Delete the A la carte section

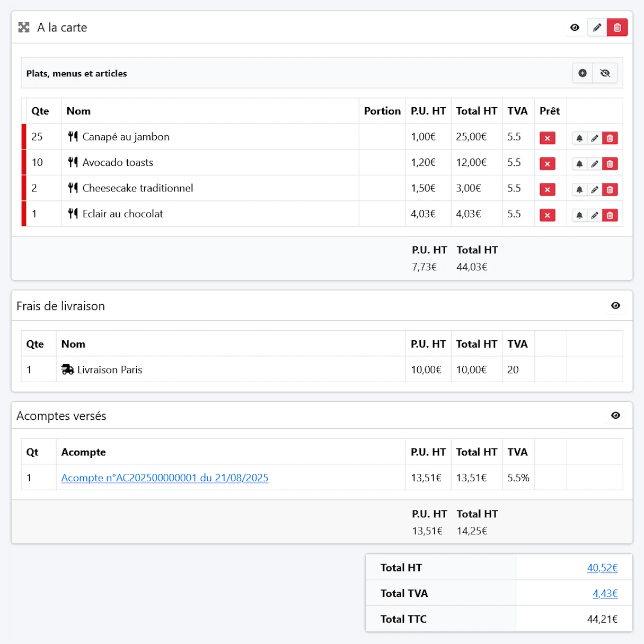point(617,28)
